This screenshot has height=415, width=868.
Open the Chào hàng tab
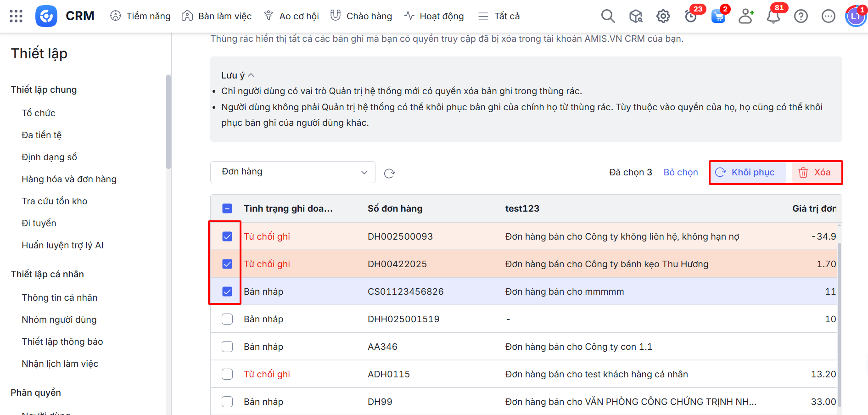pos(361,17)
